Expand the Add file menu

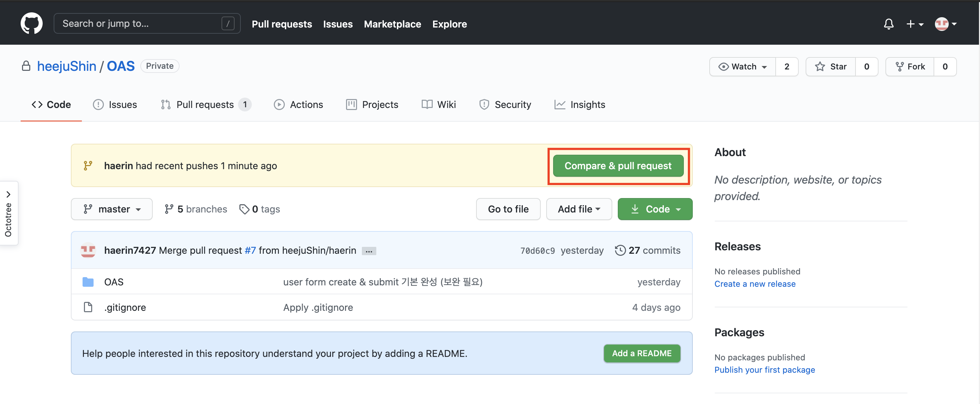[x=579, y=209]
